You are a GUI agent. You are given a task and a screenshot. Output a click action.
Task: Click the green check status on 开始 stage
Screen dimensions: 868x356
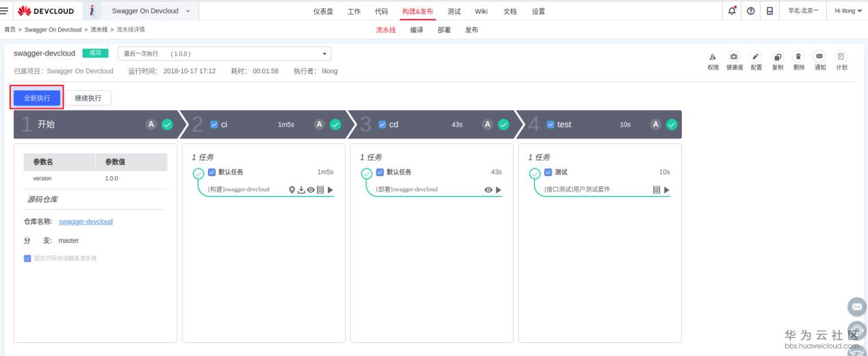[x=167, y=125]
